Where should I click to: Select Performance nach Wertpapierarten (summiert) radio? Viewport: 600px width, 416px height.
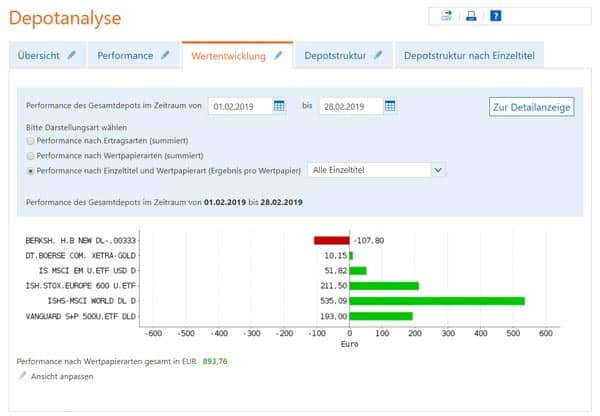tap(30, 156)
